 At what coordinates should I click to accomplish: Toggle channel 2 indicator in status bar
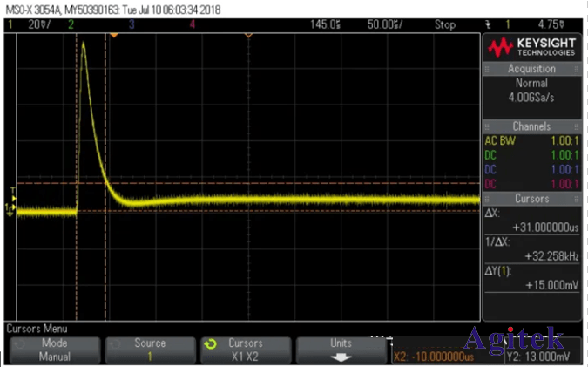(x=71, y=24)
